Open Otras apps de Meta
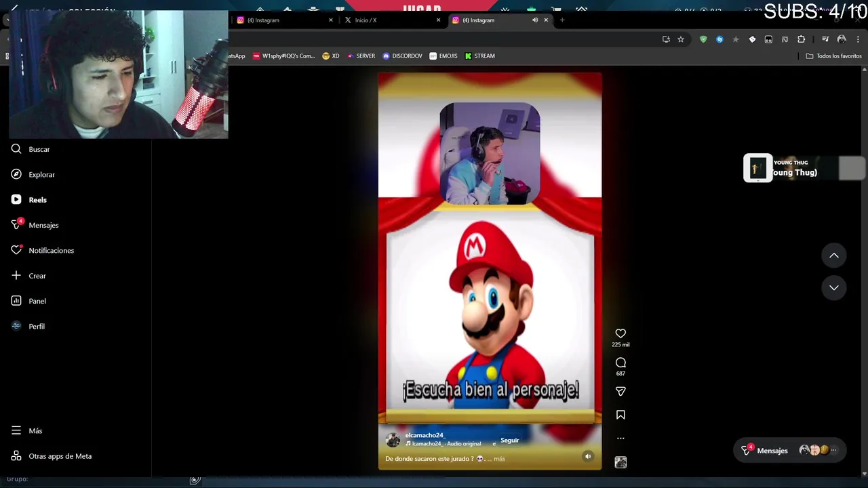 click(x=52, y=456)
